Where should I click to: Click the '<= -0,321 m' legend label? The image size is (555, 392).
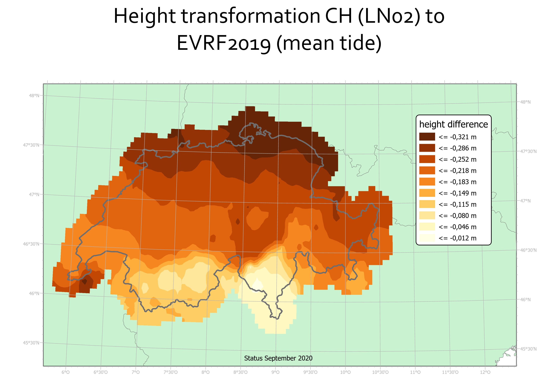(457, 137)
